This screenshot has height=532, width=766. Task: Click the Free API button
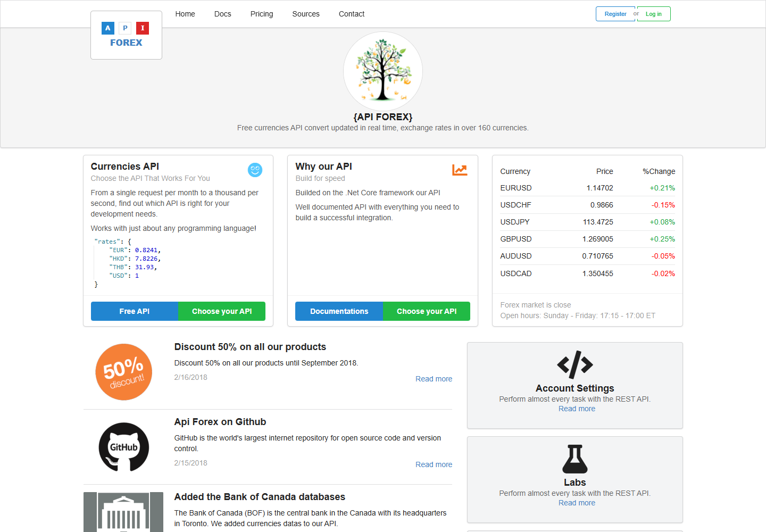[x=135, y=311]
